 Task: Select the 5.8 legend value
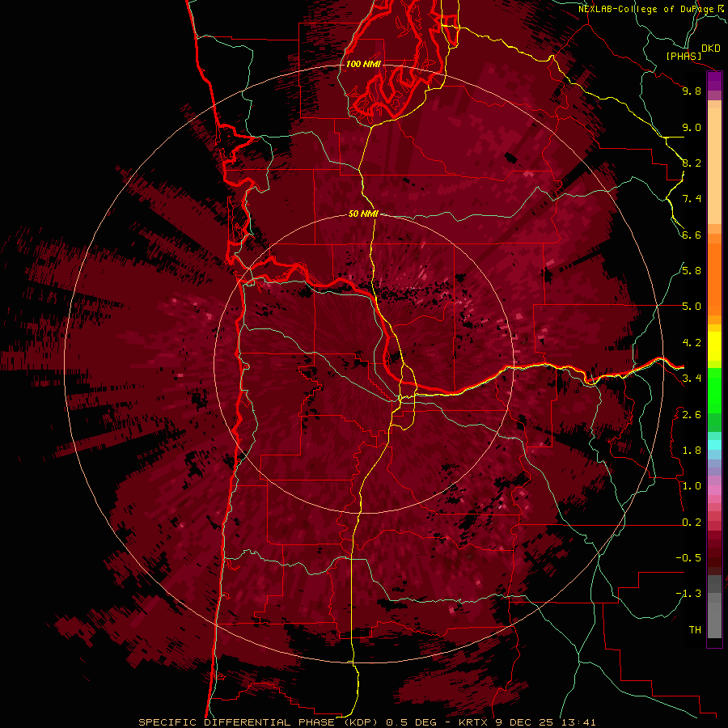(692, 271)
